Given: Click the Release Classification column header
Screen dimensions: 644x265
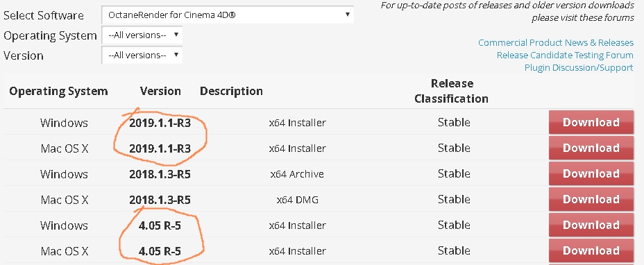Looking at the screenshot, I should pos(451,91).
